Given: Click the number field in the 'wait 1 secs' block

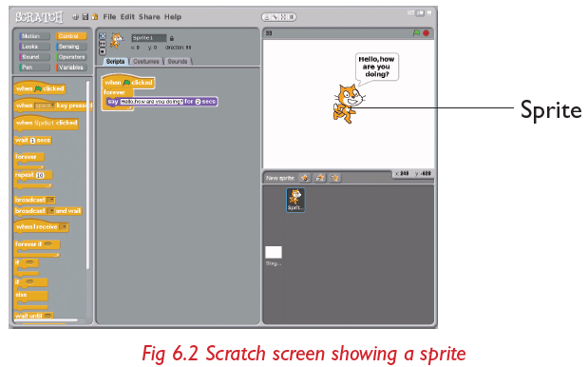Looking at the screenshot, I should [x=32, y=141].
